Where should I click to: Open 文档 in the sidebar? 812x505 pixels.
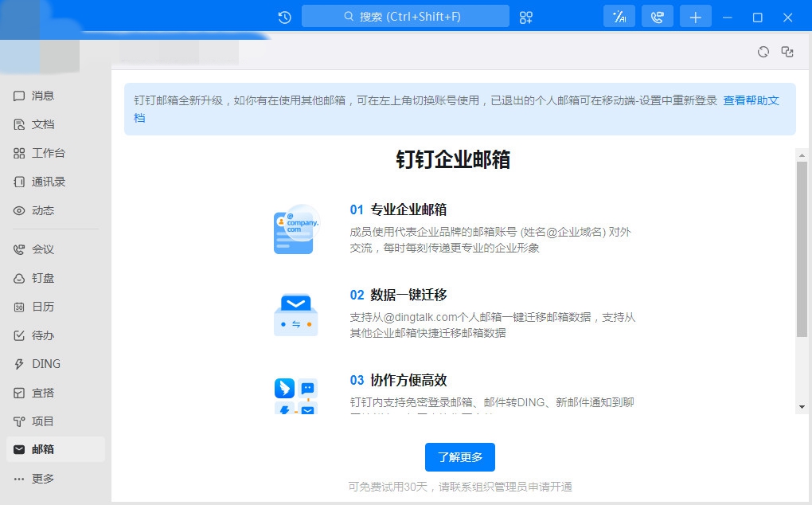(x=56, y=124)
